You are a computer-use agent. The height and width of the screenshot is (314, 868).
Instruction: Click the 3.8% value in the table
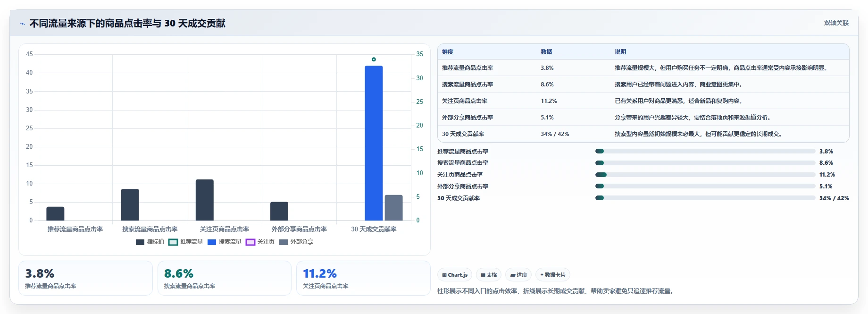pos(547,68)
